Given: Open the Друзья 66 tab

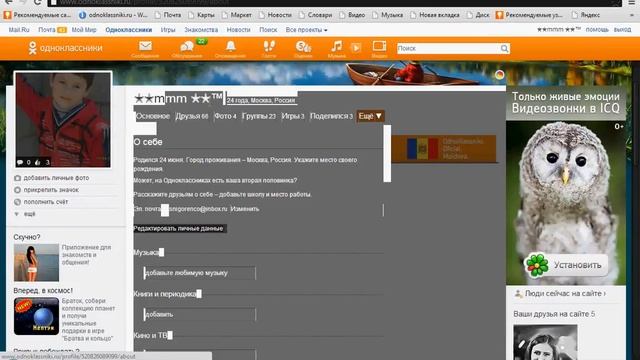Looking at the screenshot, I should 192,116.
